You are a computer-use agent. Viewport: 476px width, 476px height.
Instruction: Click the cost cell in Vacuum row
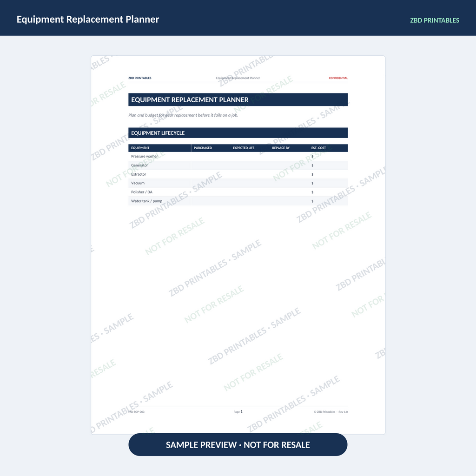tap(328, 183)
